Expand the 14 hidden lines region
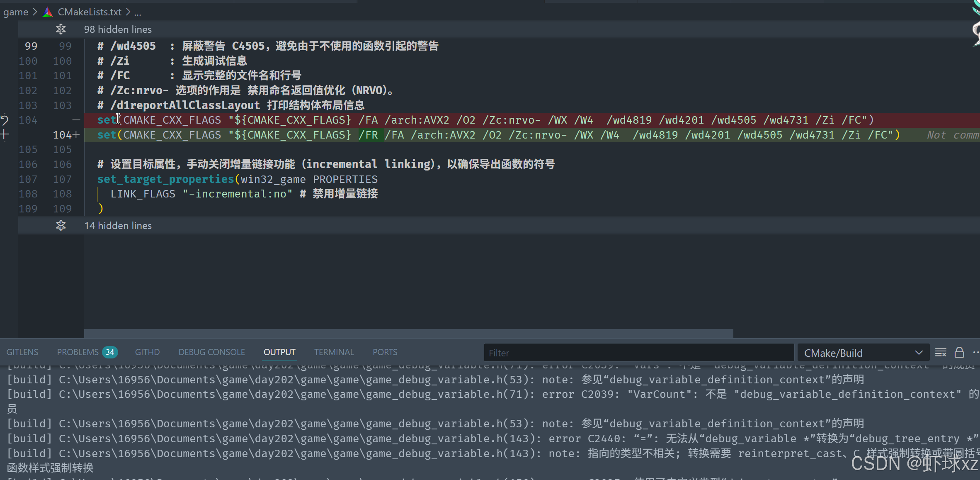 coord(118,226)
